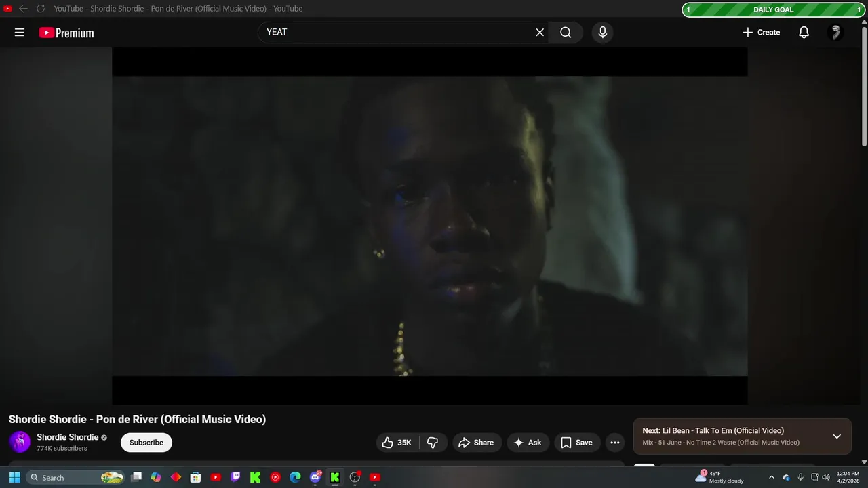Open Microsoft Store from the taskbar
The image size is (868, 488).
tap(195, 477)
